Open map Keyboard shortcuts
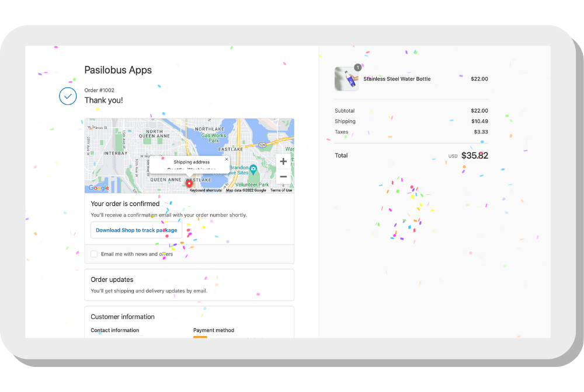This screenshot has height=392, width=584. tap(206, 190)
